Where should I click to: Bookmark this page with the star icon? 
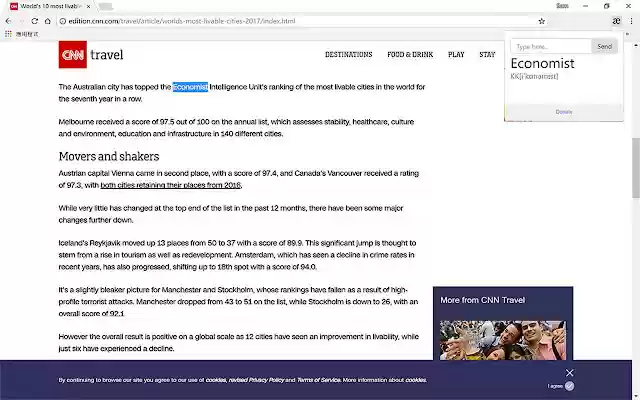coord(542,21)
